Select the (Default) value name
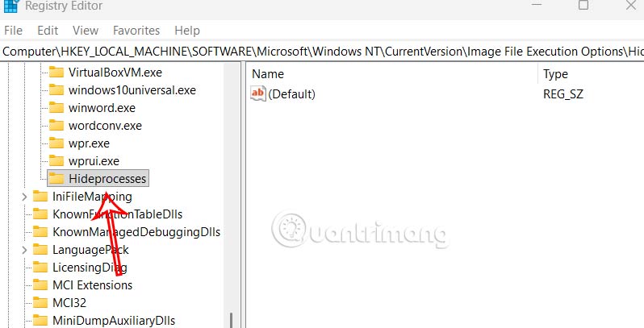This screenshot has height=328, width=644. (291, 94)
